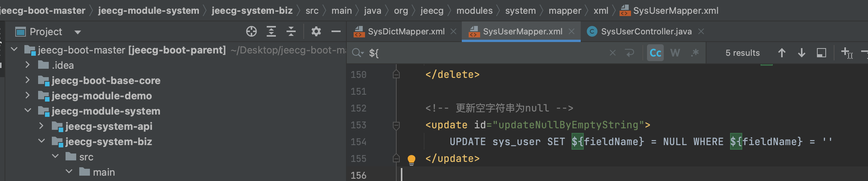Image resolution: width=868 pixels, height=181 pixels.
Task: Toggle Match Case (Cc) option
Action: (x=655, y=53)
